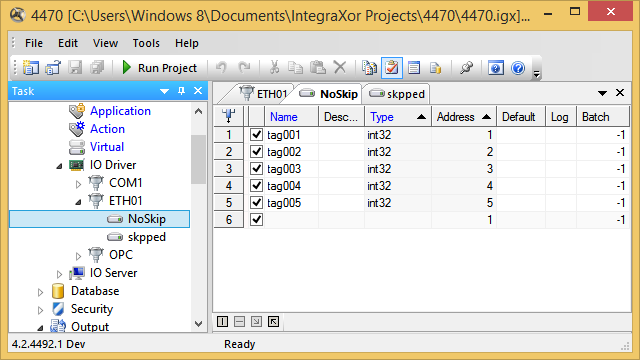Uncheck the tag004 row checkbox
640x360 pixels.
[x=256, y=185]
